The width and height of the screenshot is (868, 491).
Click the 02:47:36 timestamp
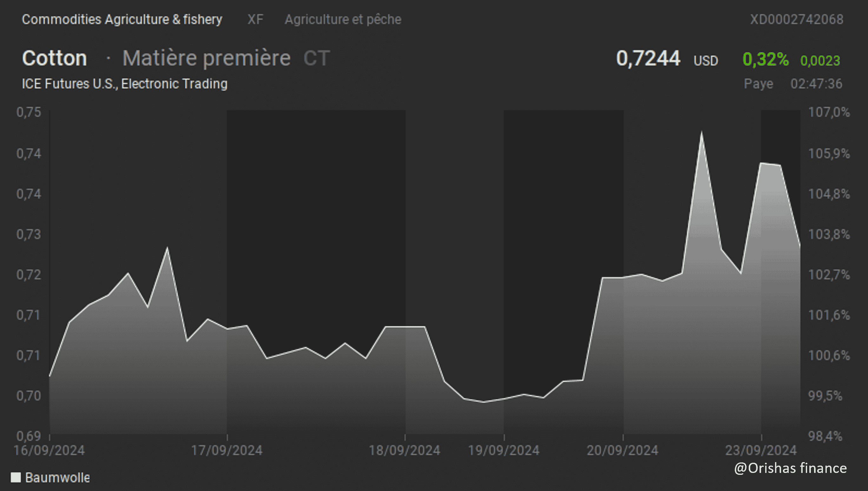[x=816, y=84]
